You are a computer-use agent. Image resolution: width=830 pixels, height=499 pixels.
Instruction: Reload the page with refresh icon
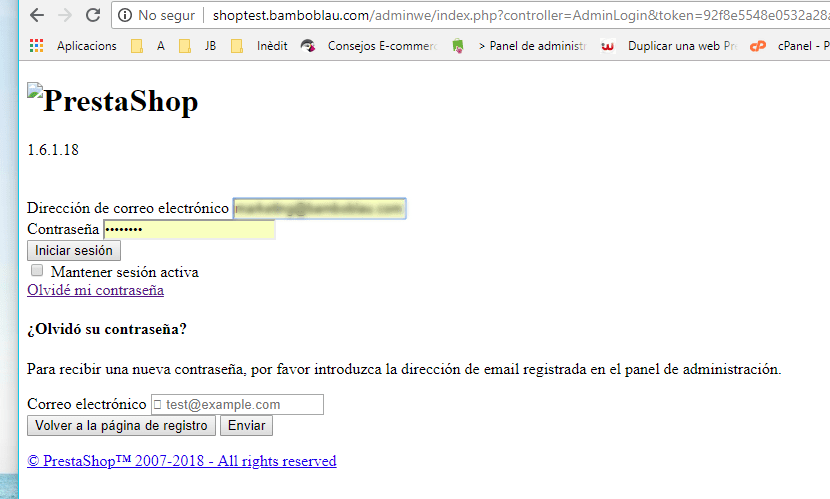click(93, 15)
